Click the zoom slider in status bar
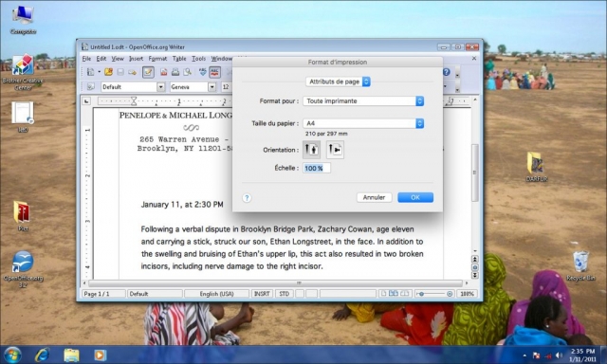607x364 pixels. [x=434, y=294]
